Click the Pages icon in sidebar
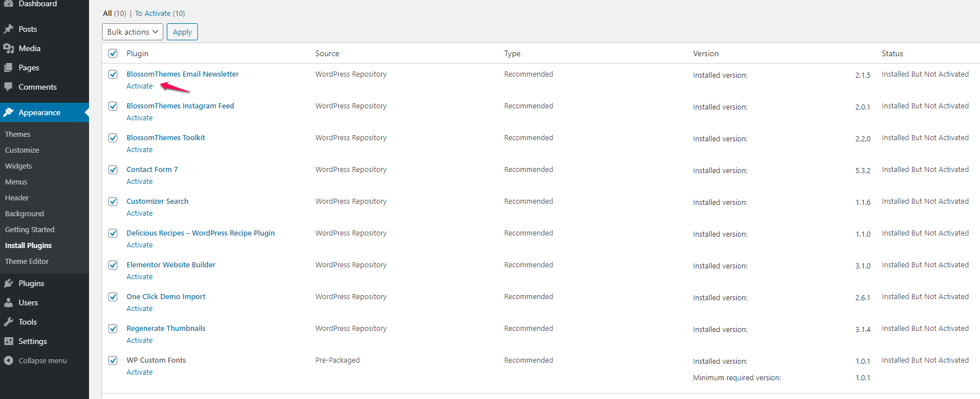Screen dimensions: 980x399 [9, 68]
